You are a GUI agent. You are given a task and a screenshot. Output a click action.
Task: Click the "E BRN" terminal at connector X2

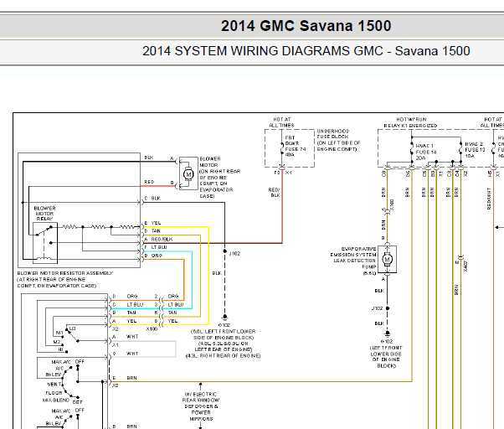point(125,378)
